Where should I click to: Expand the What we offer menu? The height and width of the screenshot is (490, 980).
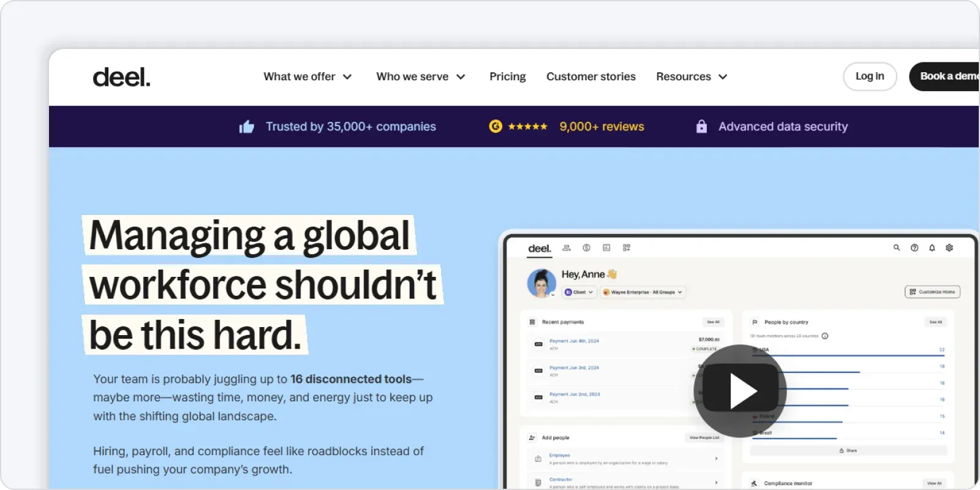pos(307,77)
